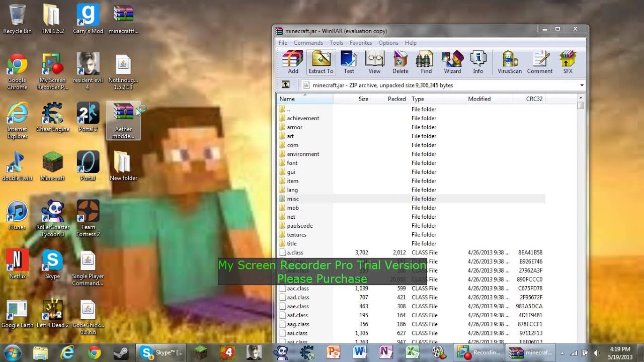Select the misc folder row
Screen dimensions: 644x362
coord(411,199)
